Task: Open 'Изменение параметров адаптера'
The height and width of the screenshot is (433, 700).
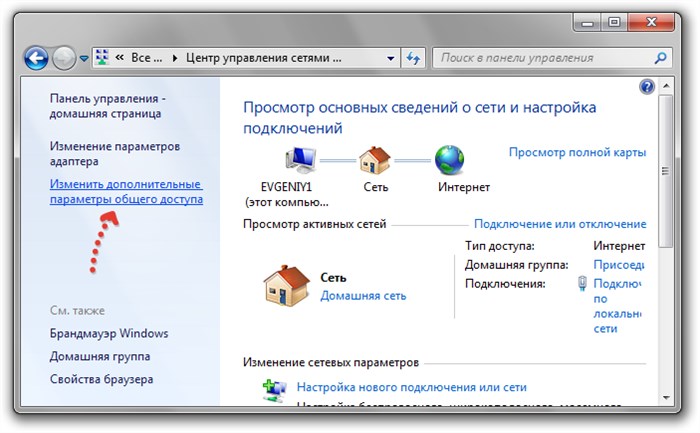Action: tap(115, 154)
